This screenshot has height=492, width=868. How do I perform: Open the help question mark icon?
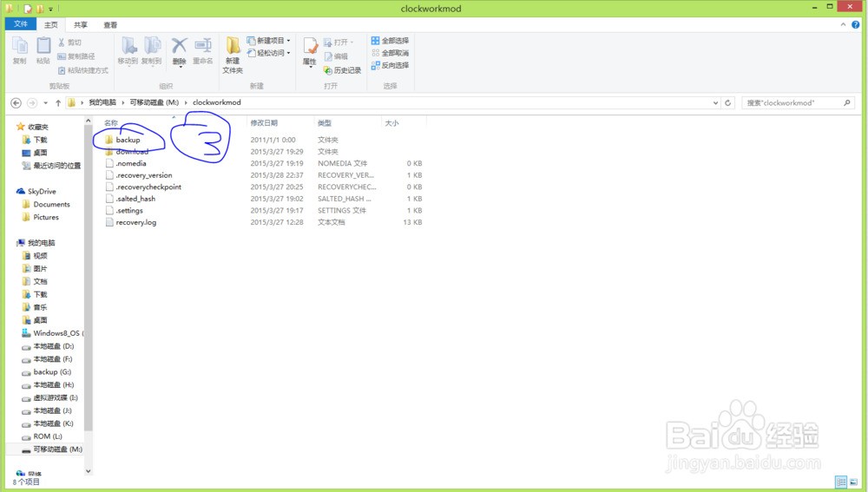coord(855,24)
